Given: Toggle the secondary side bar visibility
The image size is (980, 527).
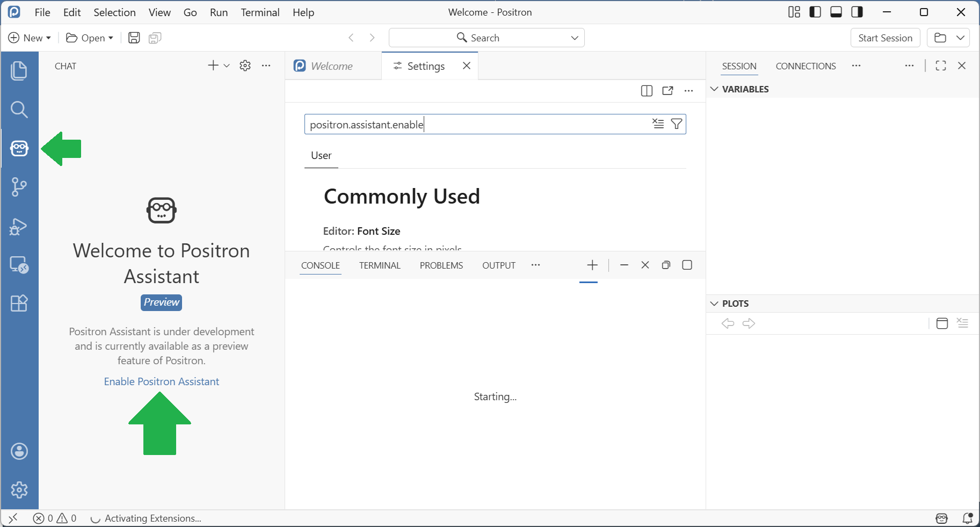Looking at the screenshot, I should coord(857,12).
